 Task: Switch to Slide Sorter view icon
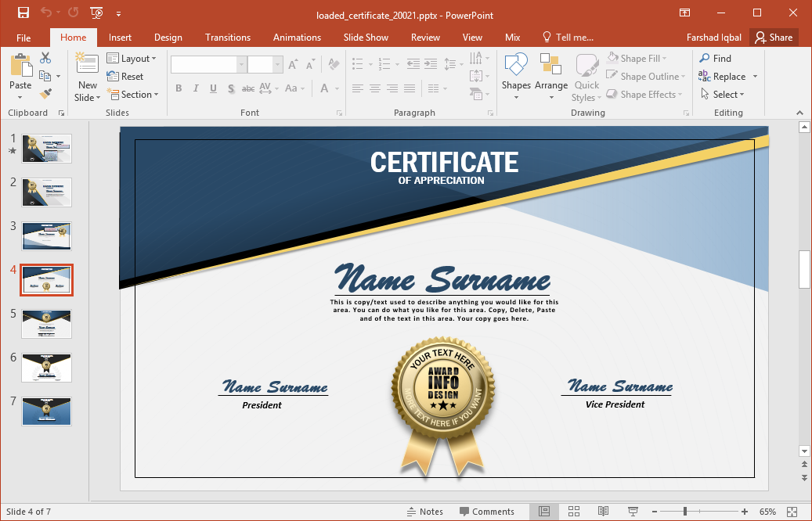click(x=575, y=511)
